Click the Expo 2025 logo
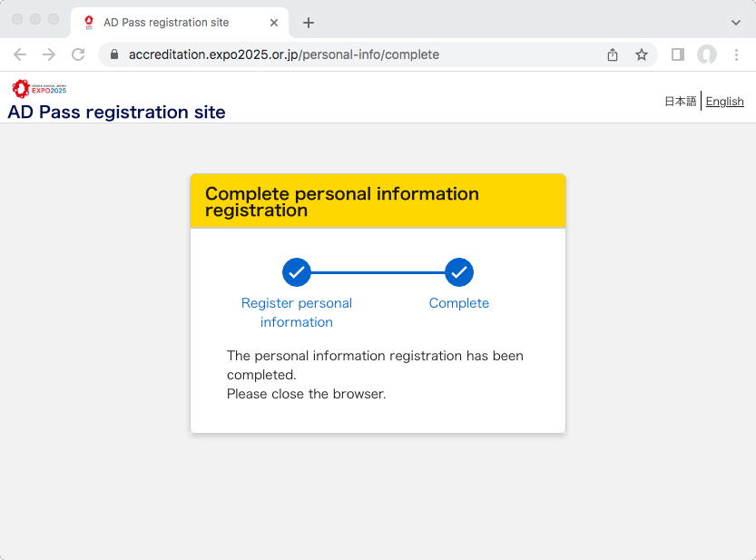This screenshot has width=756, height=560. click(39, 88)
